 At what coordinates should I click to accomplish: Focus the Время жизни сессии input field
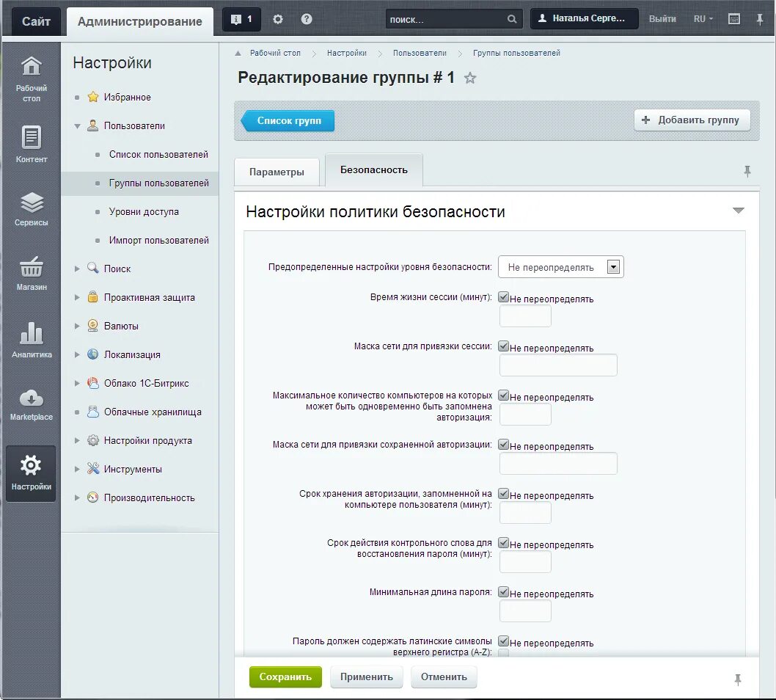[525, 316]
